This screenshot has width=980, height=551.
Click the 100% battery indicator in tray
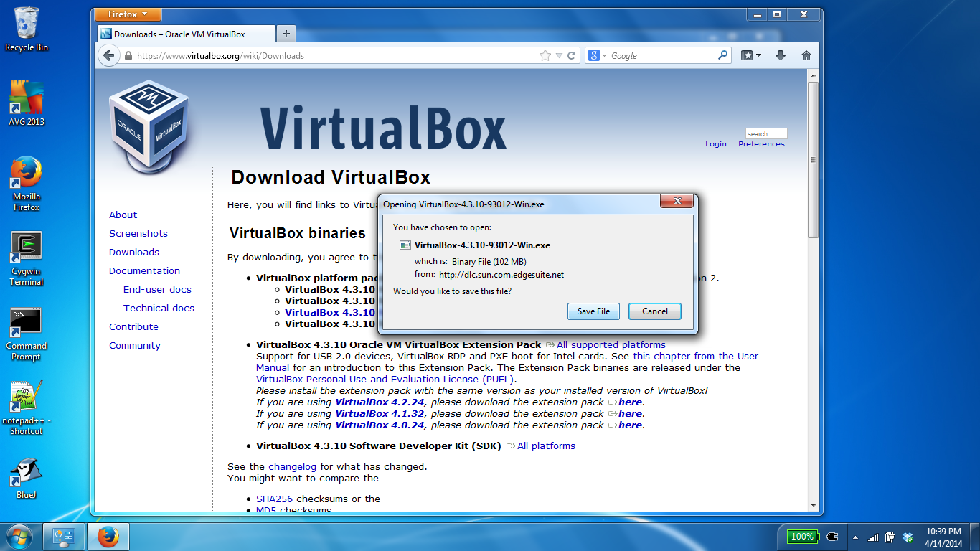[x=801, y=537]
